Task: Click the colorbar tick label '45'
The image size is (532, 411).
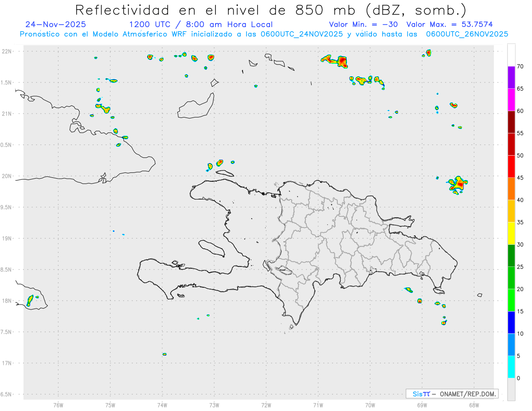Action: click(520, 178)
